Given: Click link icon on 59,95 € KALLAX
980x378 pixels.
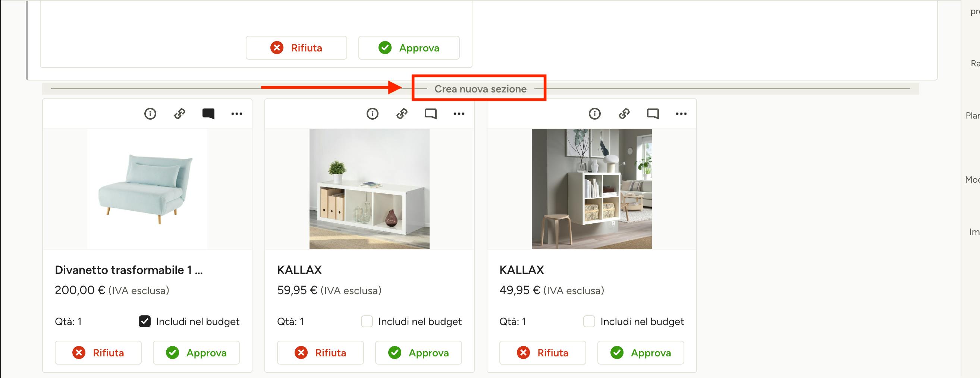Looking at the screenshot, I should coord(402,114).
